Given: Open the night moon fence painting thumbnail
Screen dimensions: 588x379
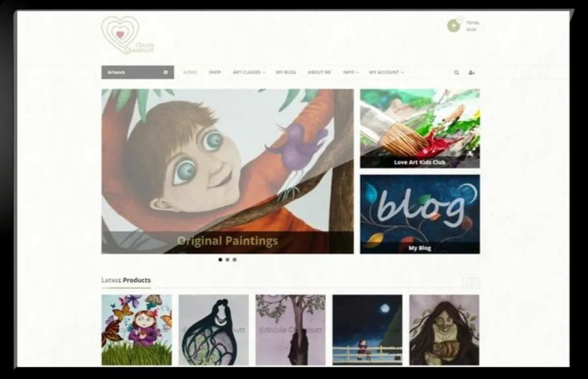Looking at the screenshot, I should [367, 329].
